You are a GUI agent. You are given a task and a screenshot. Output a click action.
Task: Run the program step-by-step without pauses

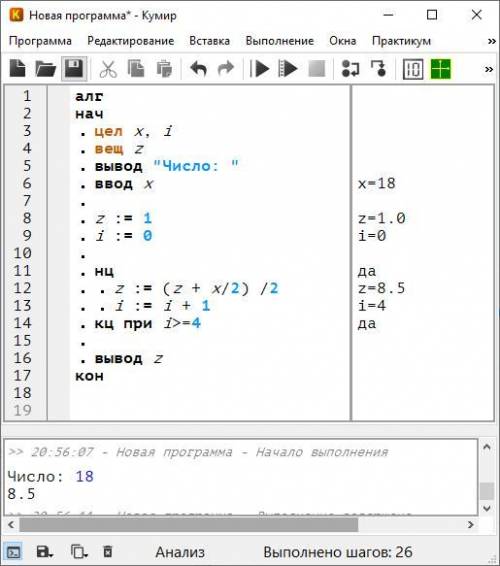[288, 69]
